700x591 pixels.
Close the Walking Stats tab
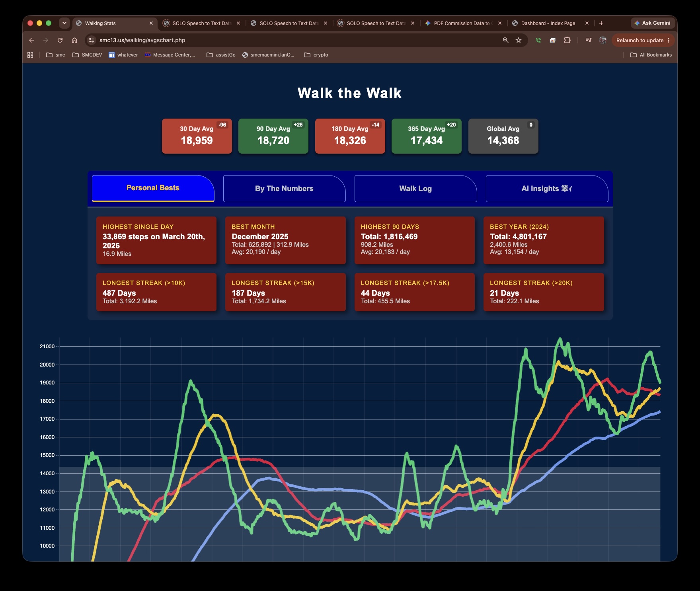point(151,23)
